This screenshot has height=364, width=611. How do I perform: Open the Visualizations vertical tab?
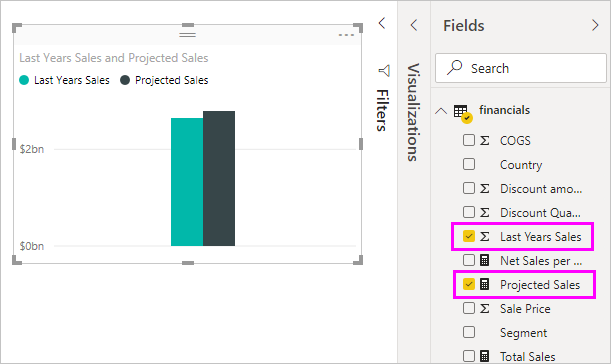413,112
